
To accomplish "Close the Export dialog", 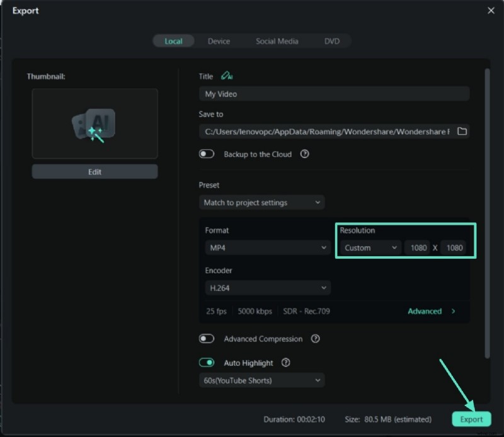I will coord(491,11).
